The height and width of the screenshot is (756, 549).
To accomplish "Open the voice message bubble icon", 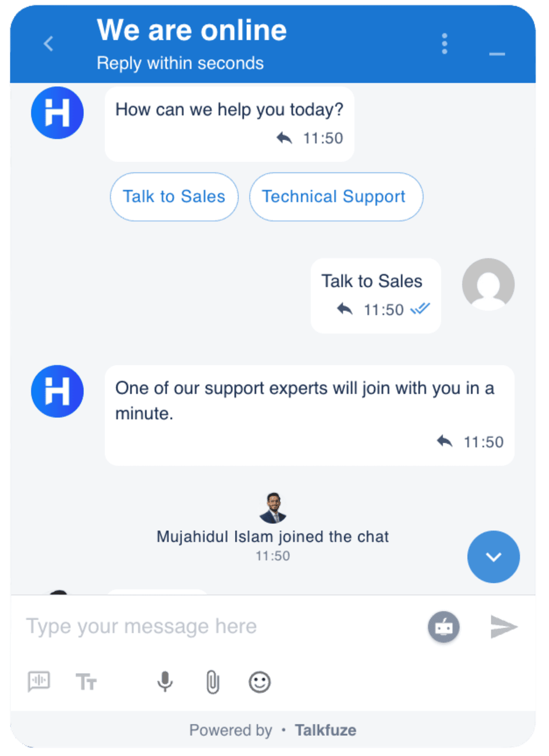I will 39,682.
